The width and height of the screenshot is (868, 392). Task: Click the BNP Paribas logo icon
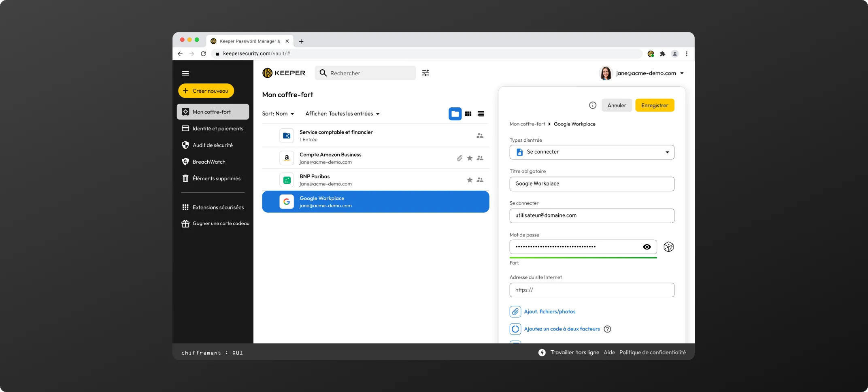point(287,180)
